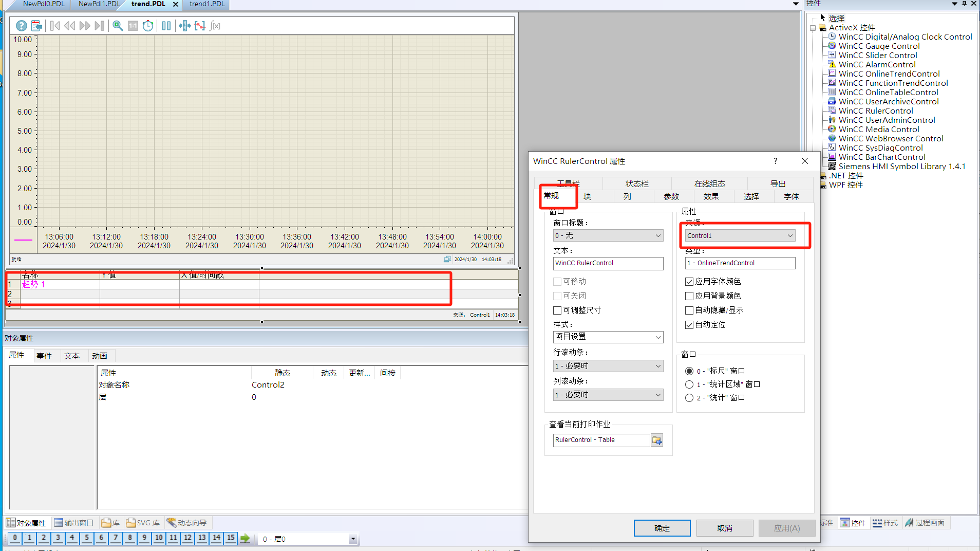Open the 事件 tab in object properties
Screen dimensions: 980x551
pyautogui.click(x=44, y=356)
